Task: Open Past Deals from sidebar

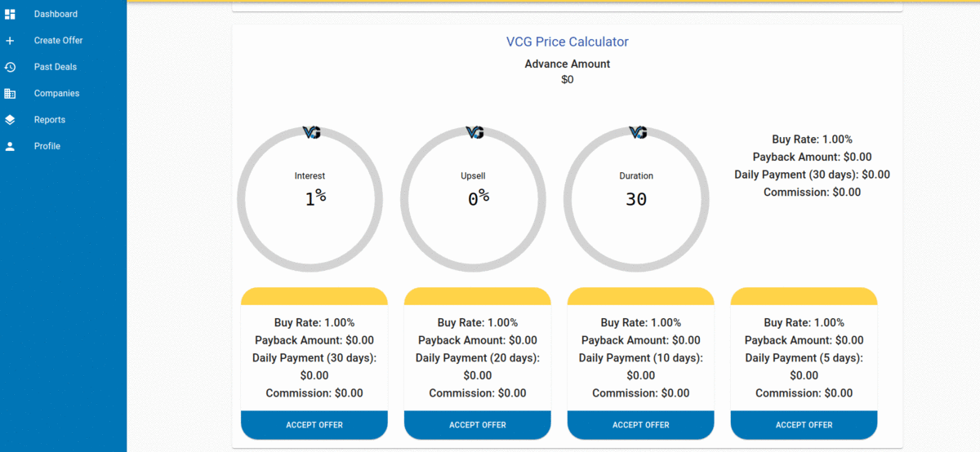Action: (x=56, y=67)
